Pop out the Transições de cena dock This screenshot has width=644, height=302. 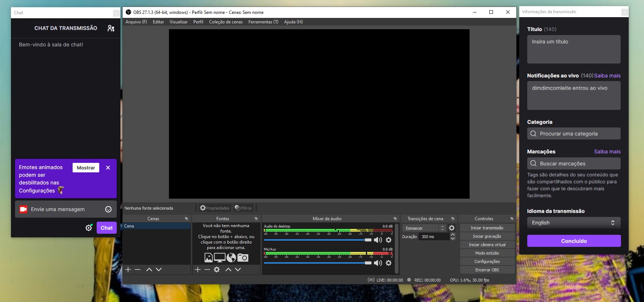pos(453,219)
